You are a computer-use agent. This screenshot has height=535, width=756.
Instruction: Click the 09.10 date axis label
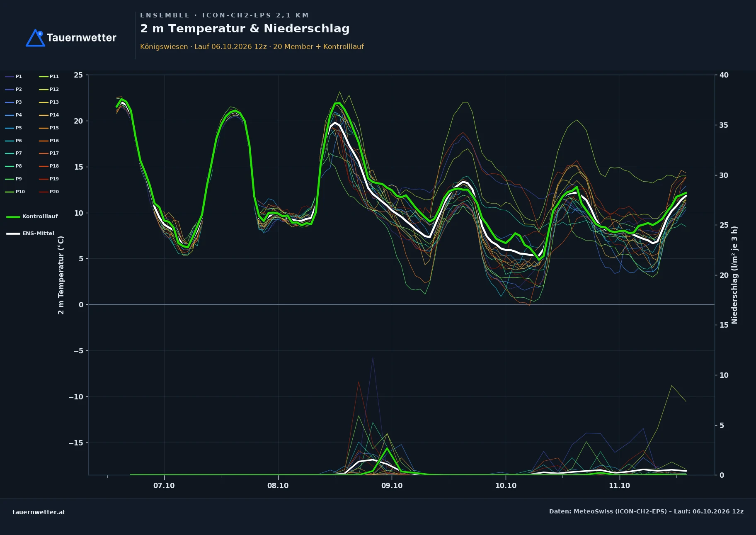coord(392,486)
